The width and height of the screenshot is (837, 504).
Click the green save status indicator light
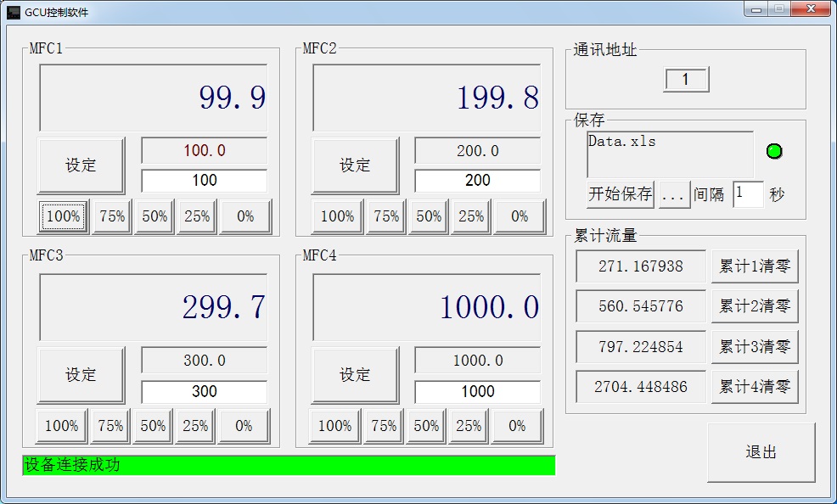coord(773,152)
